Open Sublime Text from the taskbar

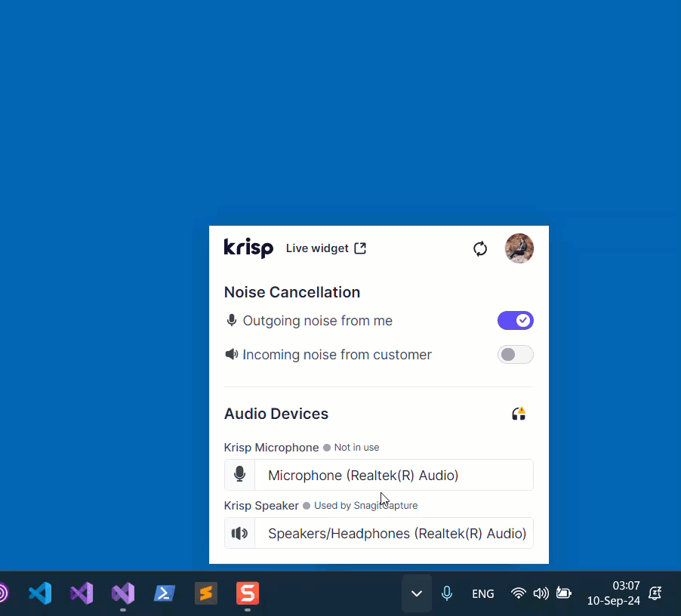(x=206, y=593)
